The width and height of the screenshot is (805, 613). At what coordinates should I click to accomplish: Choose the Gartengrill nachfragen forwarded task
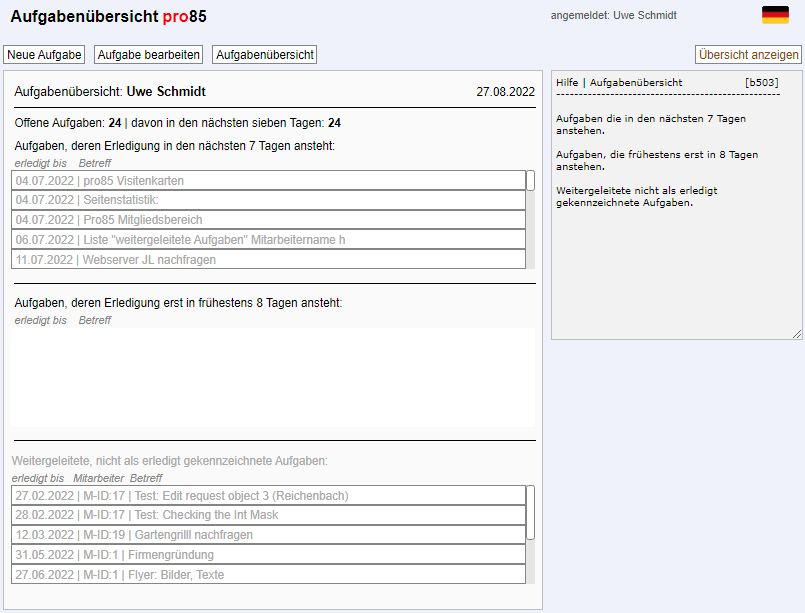pos(268,535)
